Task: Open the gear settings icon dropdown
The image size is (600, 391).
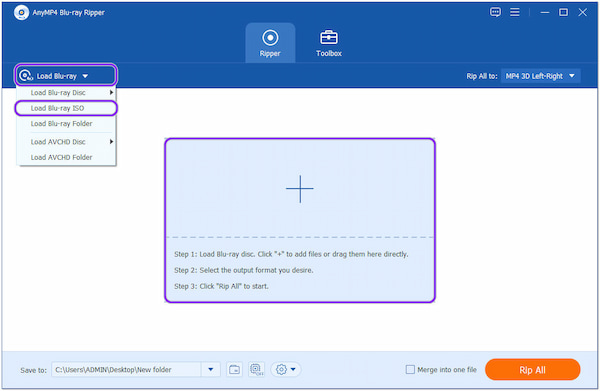Action: (x=286, y=370)
